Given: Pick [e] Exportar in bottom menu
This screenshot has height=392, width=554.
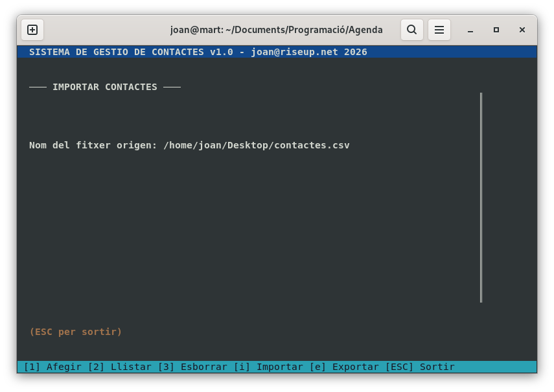Looking at the screenshot, I should tap(344, 367).
